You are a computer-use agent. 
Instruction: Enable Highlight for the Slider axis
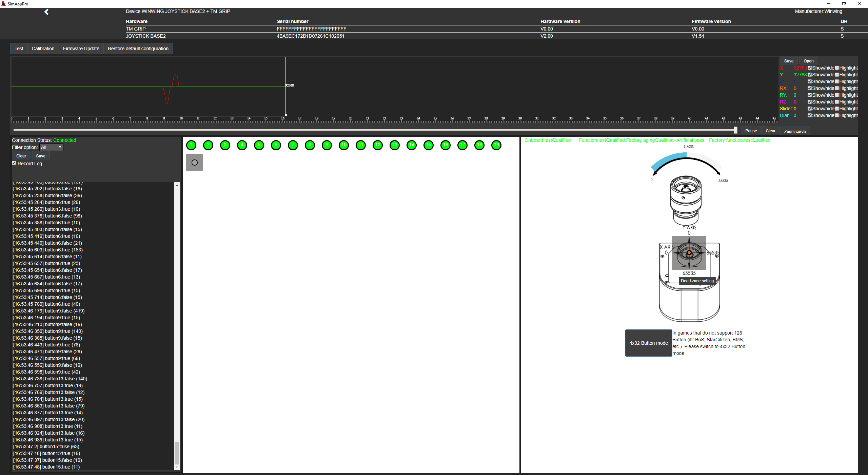pos(837,109)
